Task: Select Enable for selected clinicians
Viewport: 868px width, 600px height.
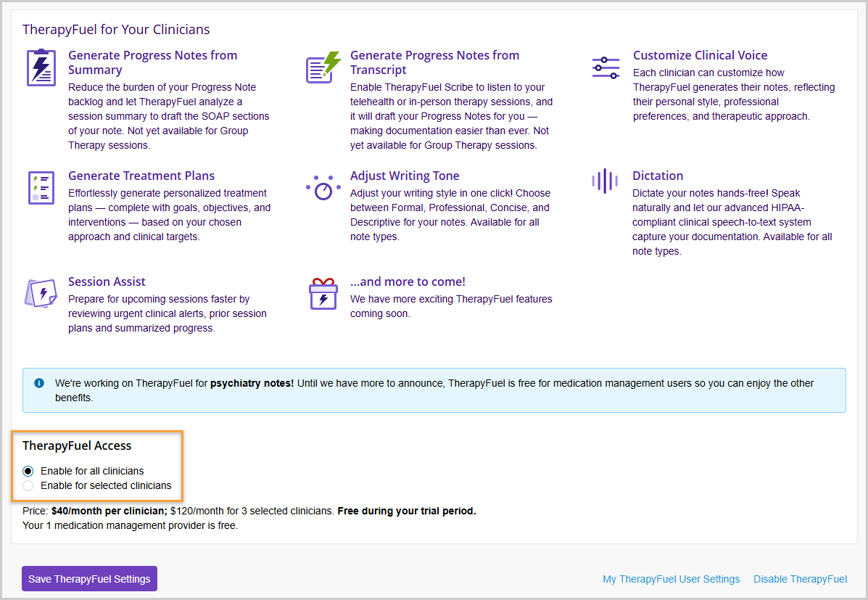Action: 28,486
